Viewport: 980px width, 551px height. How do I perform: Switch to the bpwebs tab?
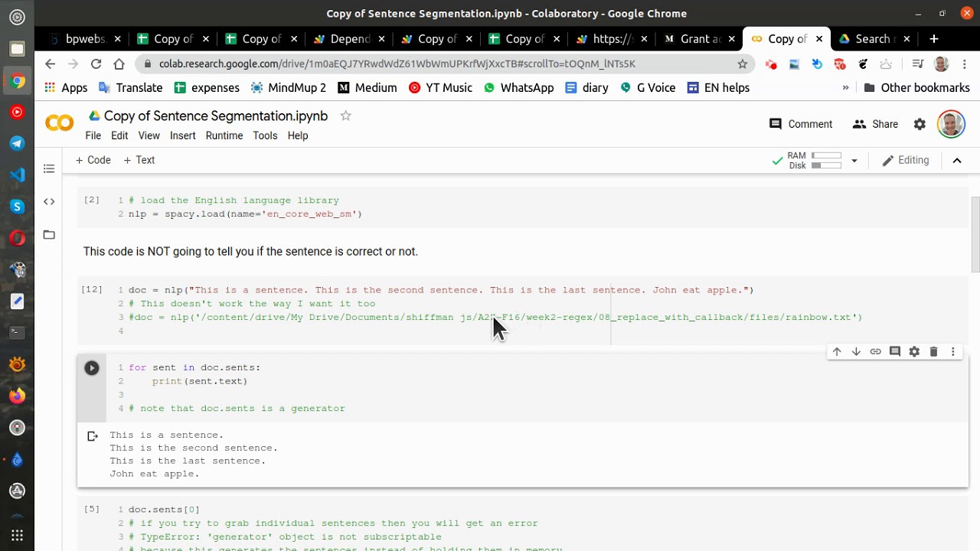85,38
